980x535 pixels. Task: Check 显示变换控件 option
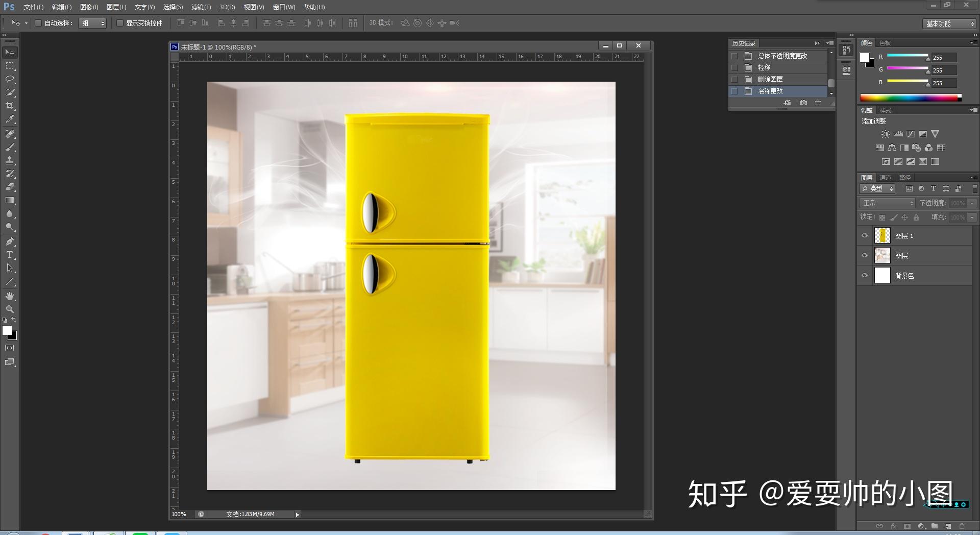click(x=120, y=23)
